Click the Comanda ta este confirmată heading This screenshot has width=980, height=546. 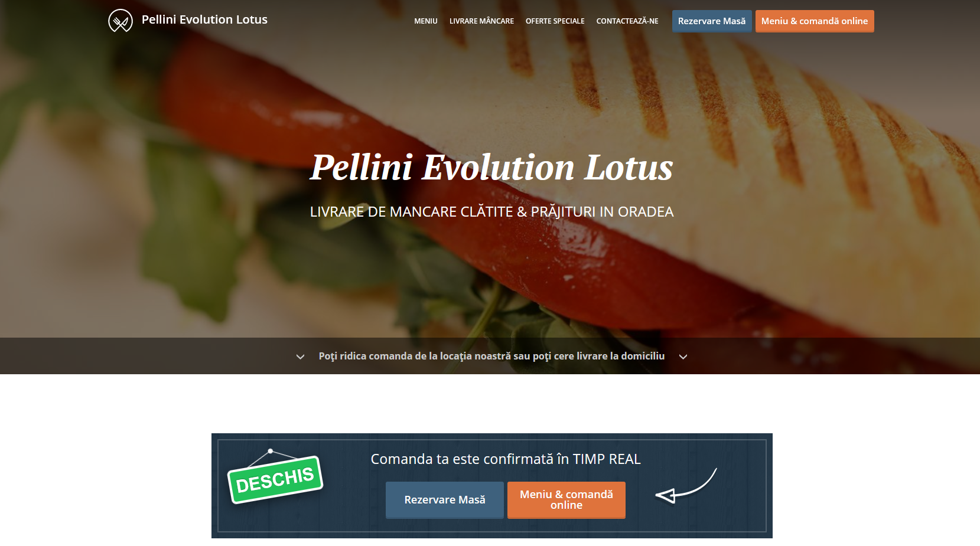[x=506, y=459]
